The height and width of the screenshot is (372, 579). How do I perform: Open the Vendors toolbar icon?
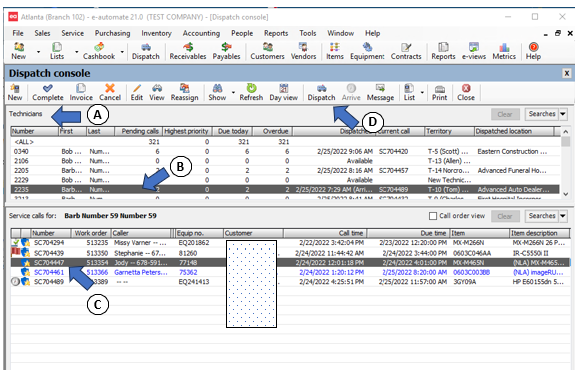point(303,51)
